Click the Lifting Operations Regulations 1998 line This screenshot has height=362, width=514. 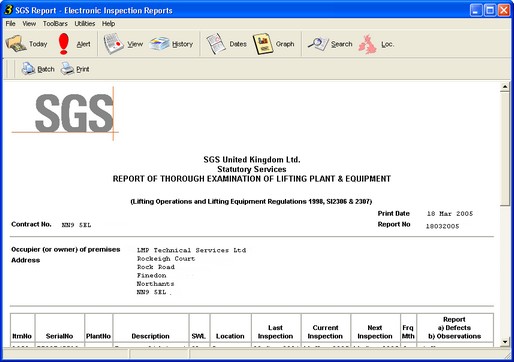[x=251, y=201]
